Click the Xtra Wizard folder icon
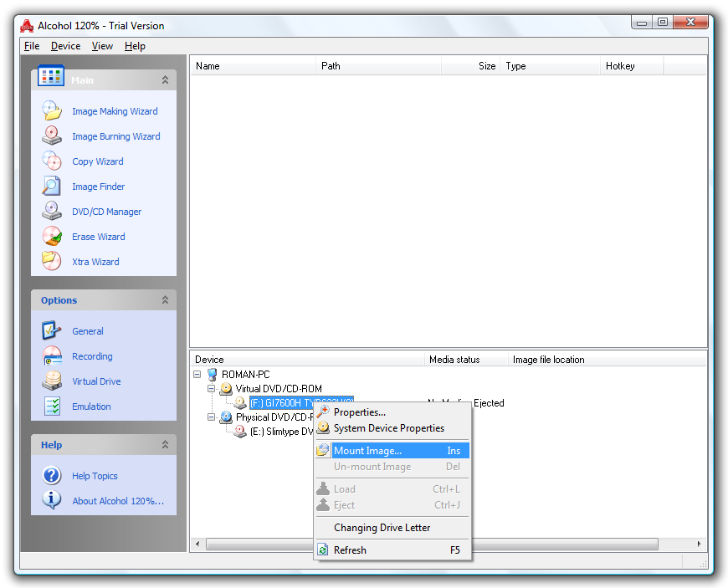The height and width of the screenshot is (588, 728). point(52,261)
